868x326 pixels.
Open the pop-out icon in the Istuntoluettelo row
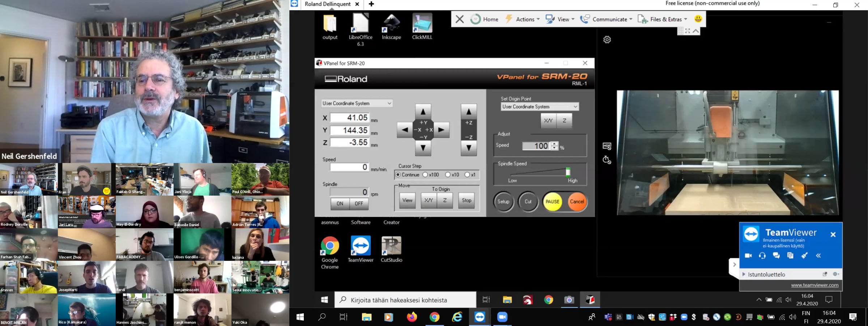pyautogui.click(x=825, y=274)
